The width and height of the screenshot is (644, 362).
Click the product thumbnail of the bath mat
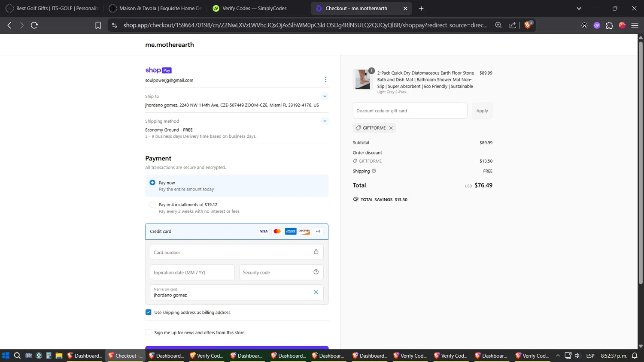(x=363, y=79)
